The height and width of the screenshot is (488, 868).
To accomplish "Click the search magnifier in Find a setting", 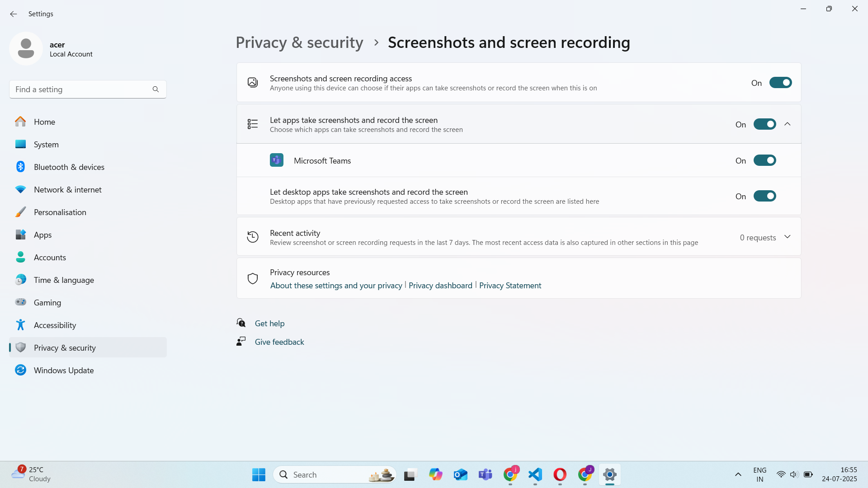I will [156, 89].
